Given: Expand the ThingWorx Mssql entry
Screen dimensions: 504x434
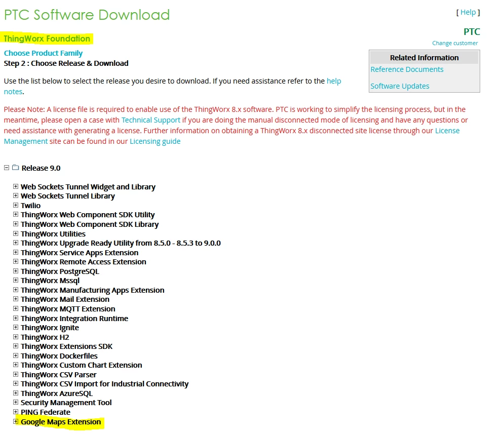Looking at the screenshot, I should (x=15, y=280).
